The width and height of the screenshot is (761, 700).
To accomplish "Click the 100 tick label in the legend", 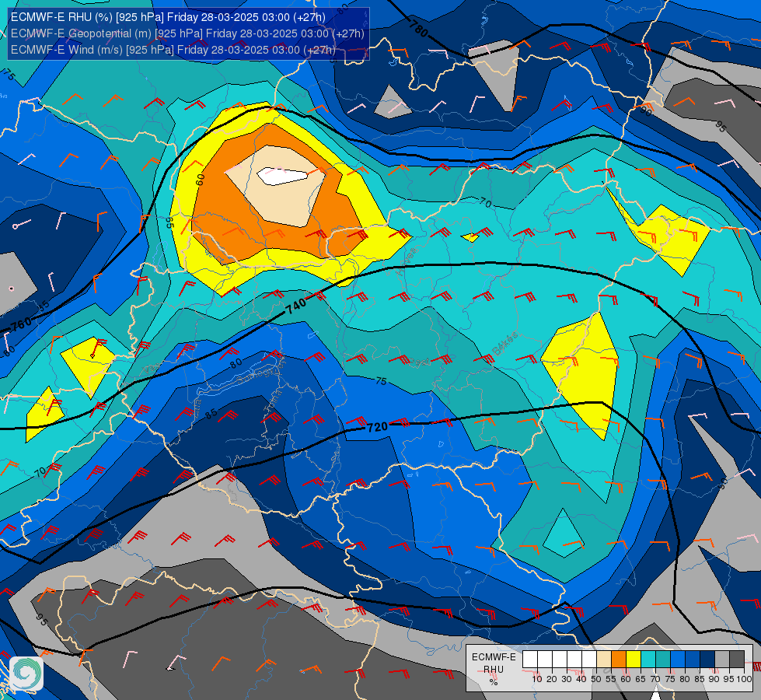I will point(744,679).
